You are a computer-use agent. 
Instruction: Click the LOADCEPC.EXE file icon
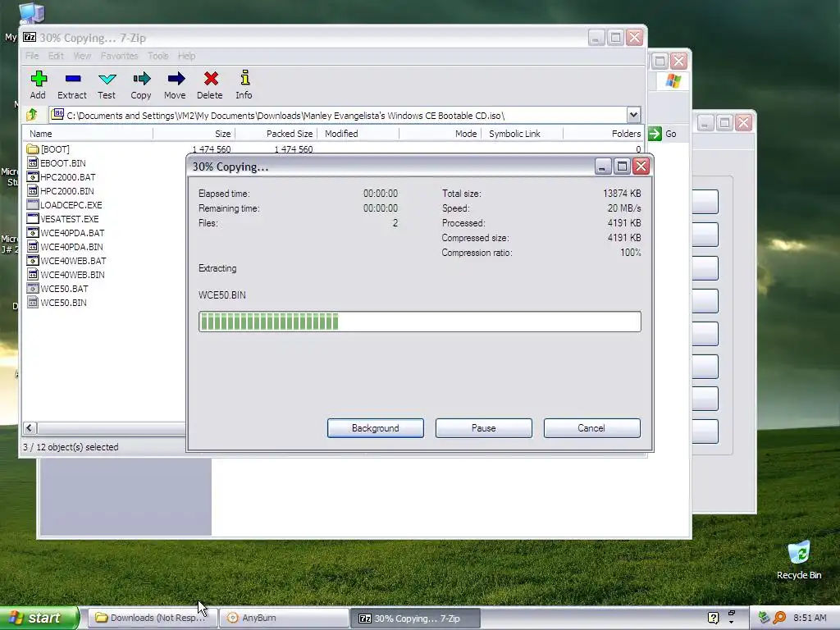coord(33,204)
